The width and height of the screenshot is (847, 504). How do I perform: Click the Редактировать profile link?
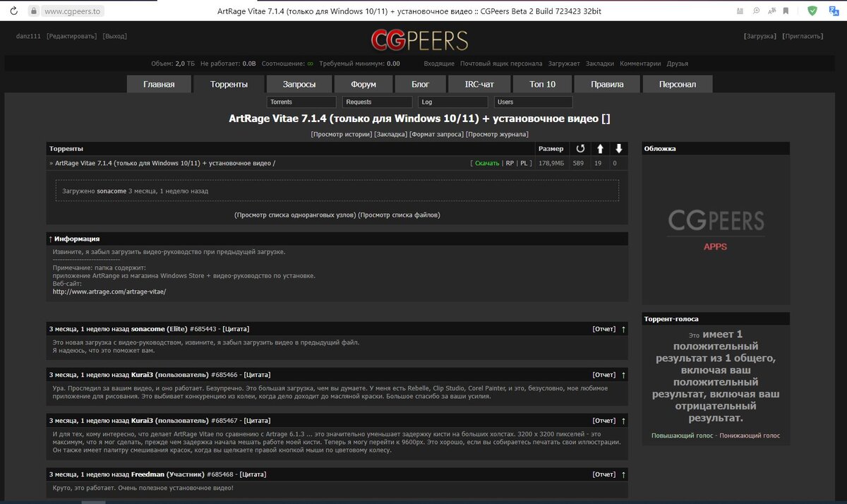(71, 35)
